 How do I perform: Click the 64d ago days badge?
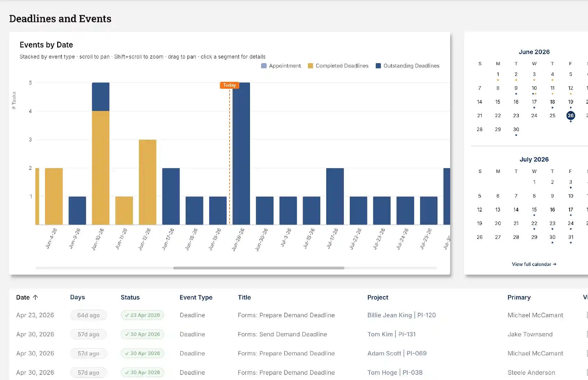pyautogui.click(x=88, y=315)
